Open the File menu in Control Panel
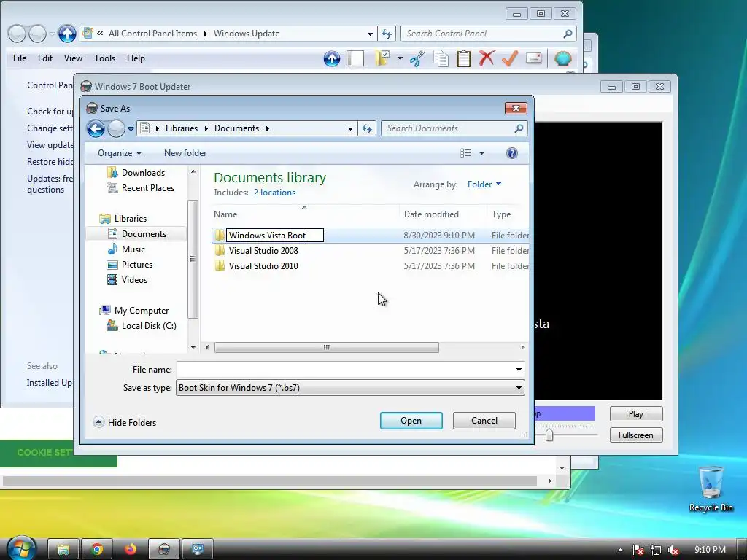747x560 pixels. (20, 58)
